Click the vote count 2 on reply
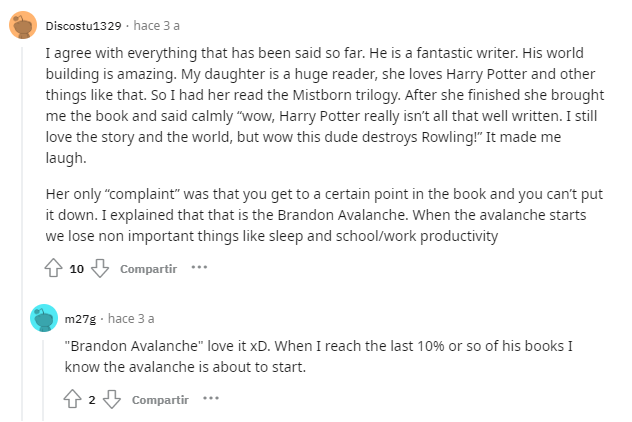Screen dimensions: 632x422 pos(92,400)
